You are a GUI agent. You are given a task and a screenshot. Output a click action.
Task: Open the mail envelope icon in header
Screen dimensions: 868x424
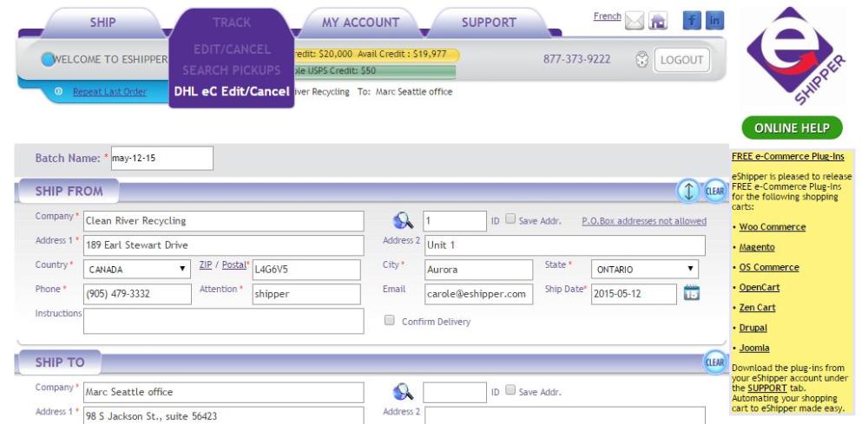tap(635, 21)
